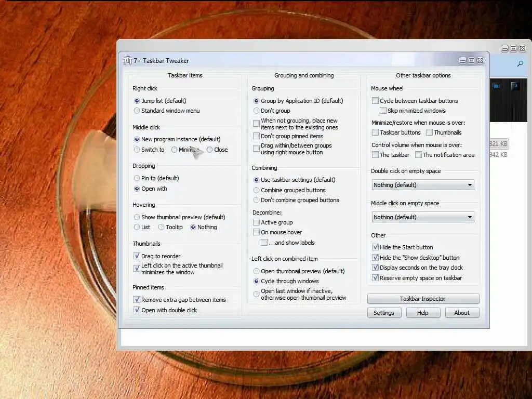Maximize the background window
Viewport: 532px width, 399px height.
click(514, 49)
